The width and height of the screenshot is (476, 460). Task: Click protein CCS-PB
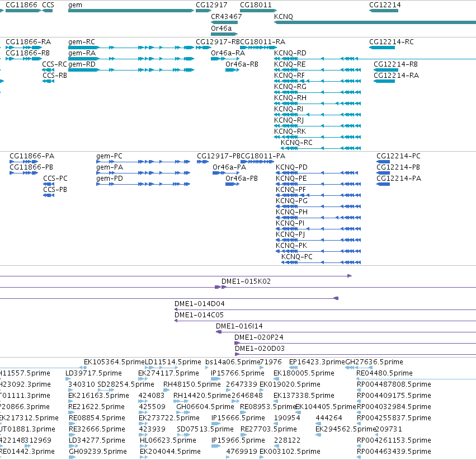pyautogui.click(x=49, y=195)
